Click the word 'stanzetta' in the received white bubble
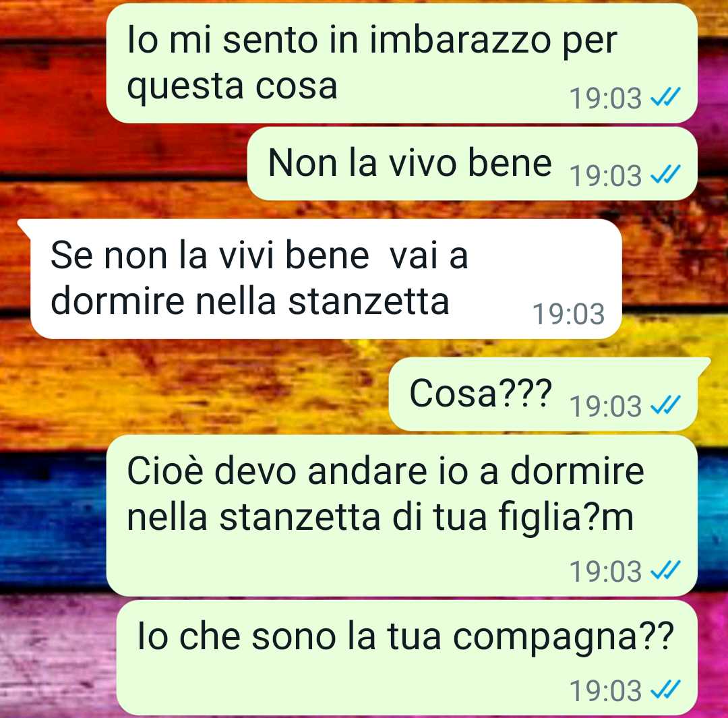Viewport: 728px width, 718px height. pos(369,301)
